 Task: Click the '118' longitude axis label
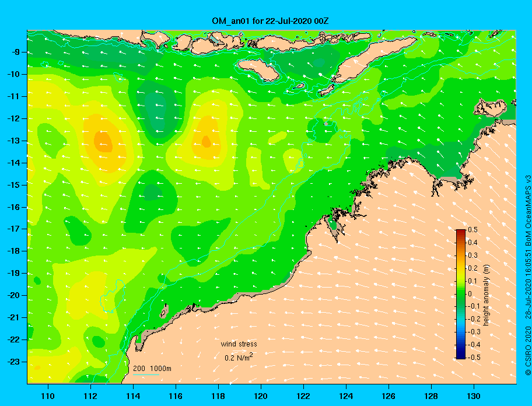tap(218, 396)
